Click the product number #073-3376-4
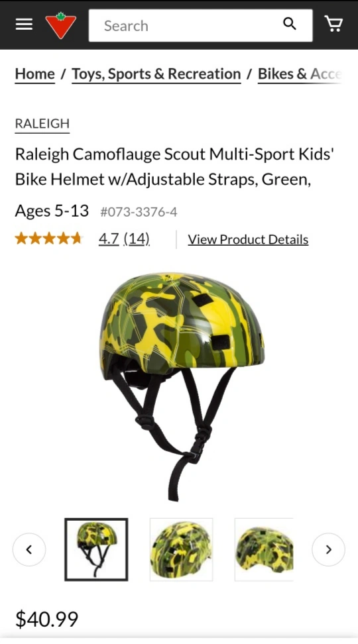The height and width of the screenshot is (644, 358). click(x=139, y=212)
